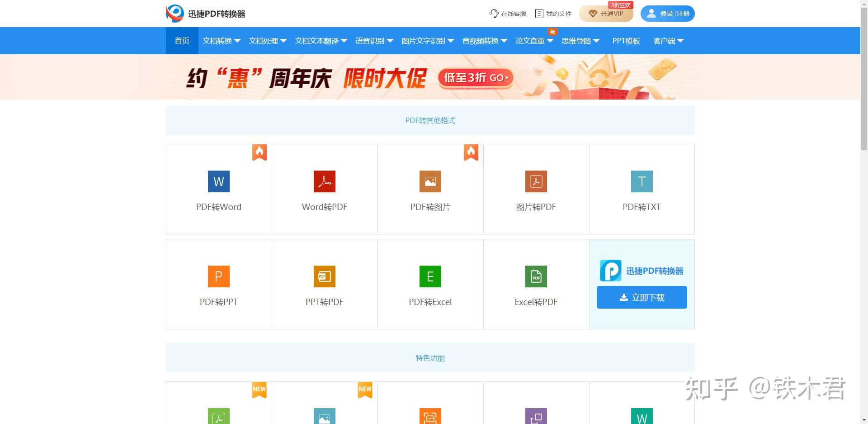Click the 迅捷PDF转换器 logo icon

[x=175, y=14]
